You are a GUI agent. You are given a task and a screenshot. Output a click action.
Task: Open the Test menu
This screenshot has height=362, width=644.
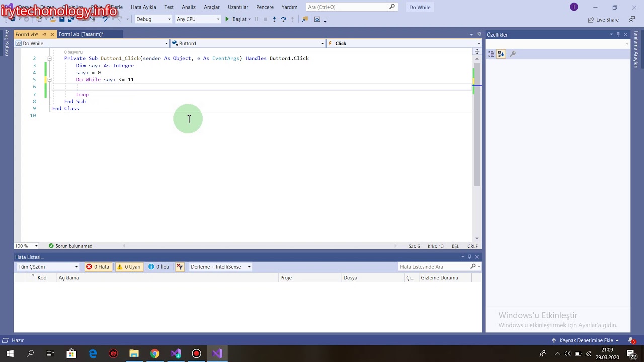click(169, 7)
